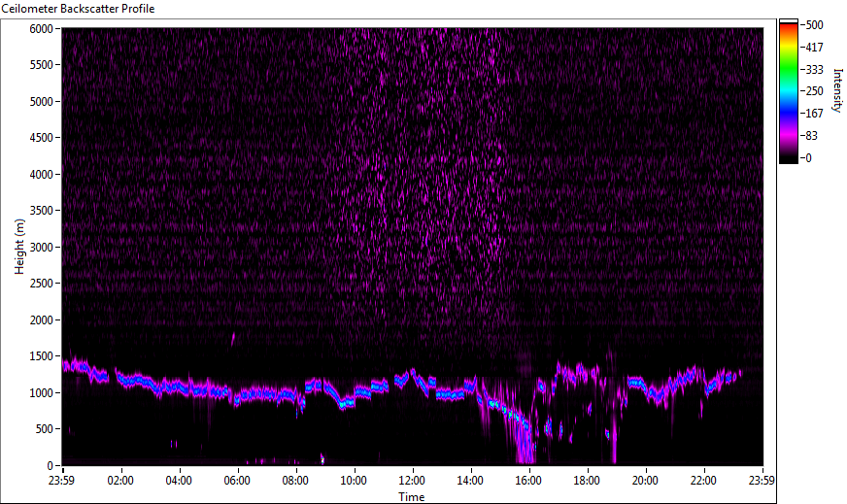The image size is (847, 504).
Task: Click the 18:00 time axis label
Action: (x=588, y=481)
